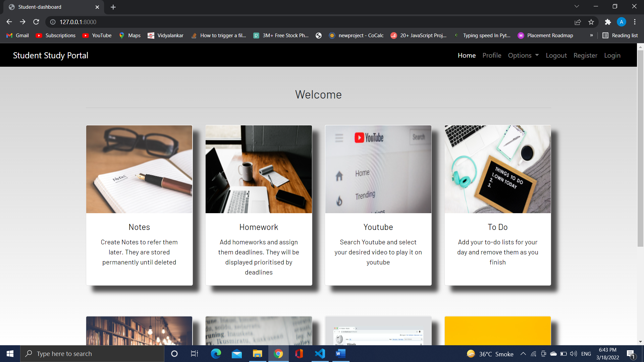Open the Wikipedia screenshot card

[x=378, y=331]
